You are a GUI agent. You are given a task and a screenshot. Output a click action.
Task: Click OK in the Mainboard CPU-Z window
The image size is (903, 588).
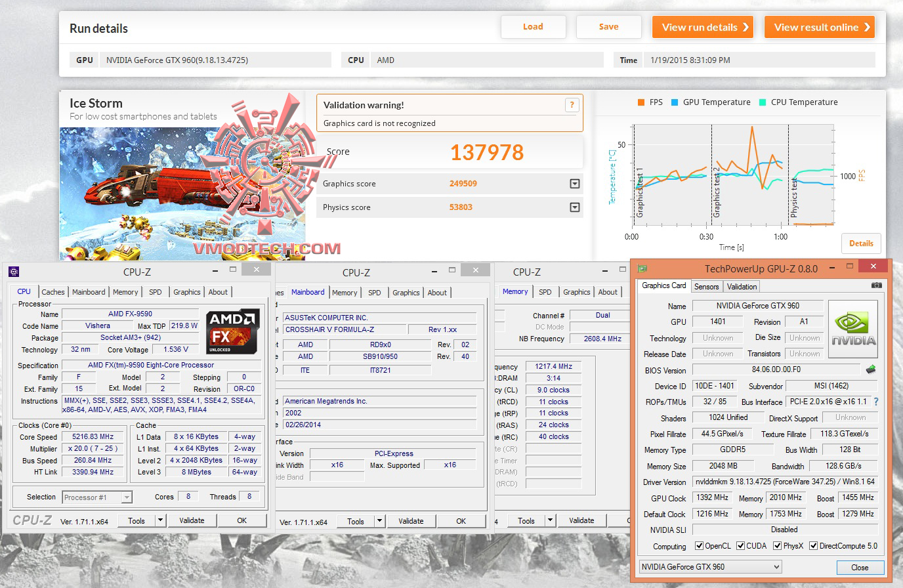[x=461, y=521]
